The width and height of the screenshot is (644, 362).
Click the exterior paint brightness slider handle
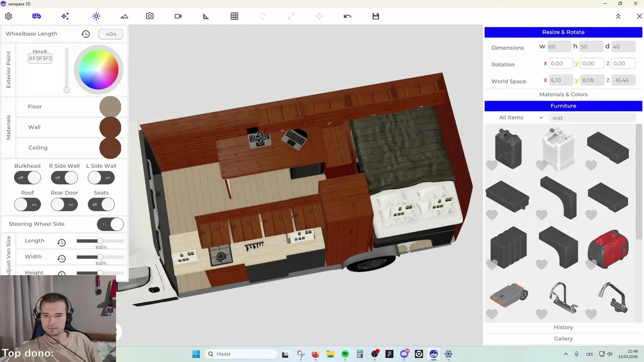coord(66,90)
